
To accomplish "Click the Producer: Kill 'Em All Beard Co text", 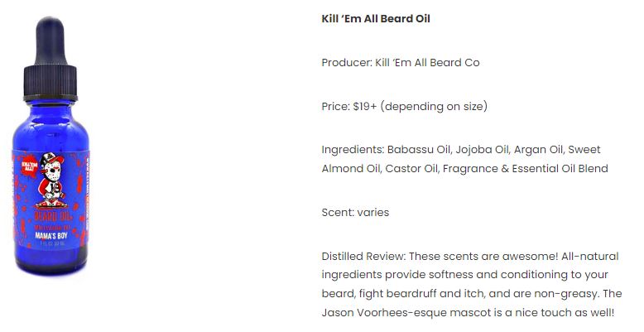I will tap(401, 62).
